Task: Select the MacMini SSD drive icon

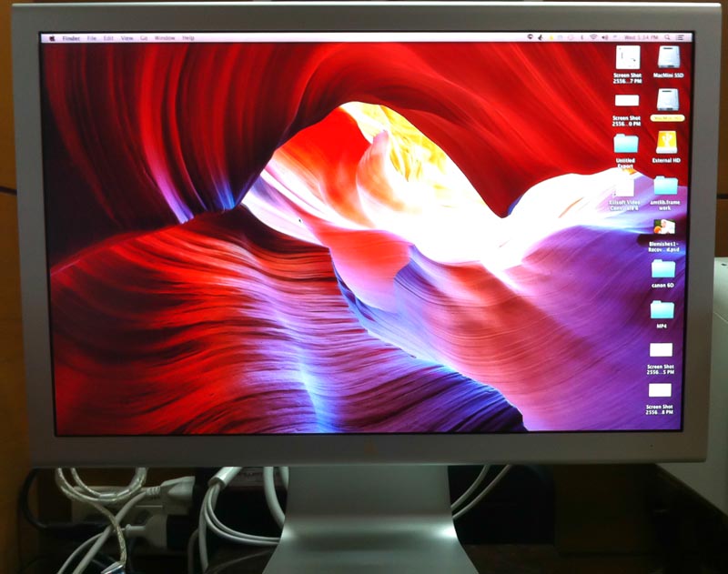Action: pyautogui.click(x=669, y=57)
